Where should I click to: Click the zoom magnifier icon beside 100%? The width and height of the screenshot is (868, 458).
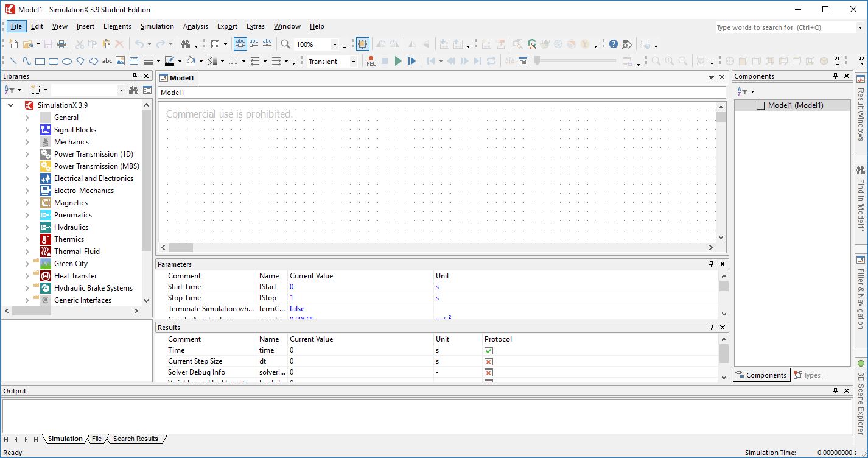(285, 44)
